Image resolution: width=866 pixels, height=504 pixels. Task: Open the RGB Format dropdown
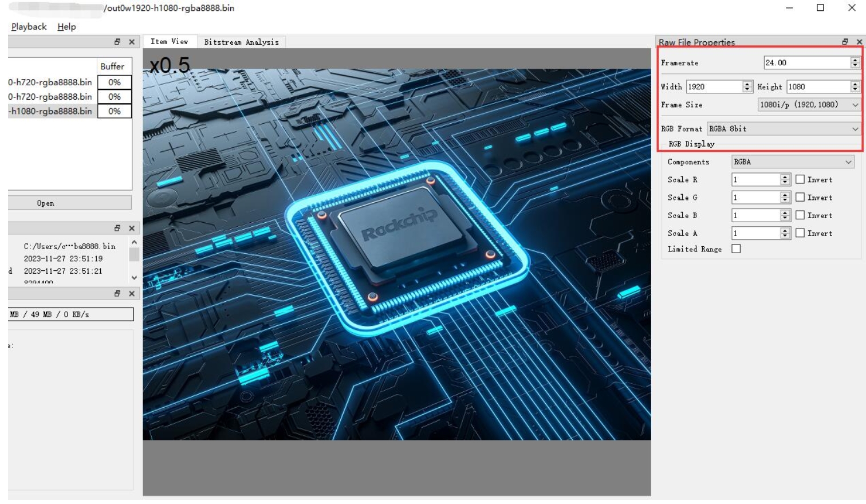point(784,129)
